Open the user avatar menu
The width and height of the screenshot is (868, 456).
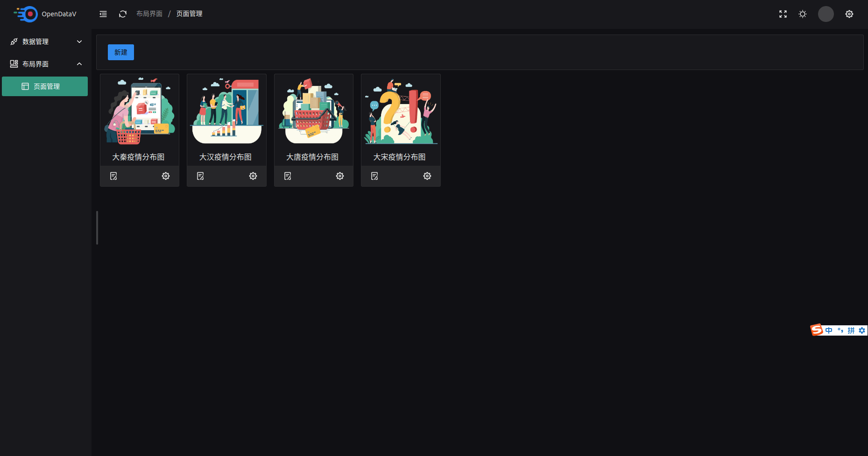826,14
